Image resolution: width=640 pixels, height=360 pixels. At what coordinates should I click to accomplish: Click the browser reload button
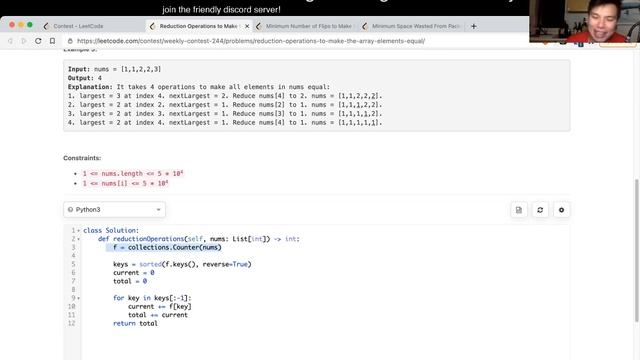(x=38, y=41)
